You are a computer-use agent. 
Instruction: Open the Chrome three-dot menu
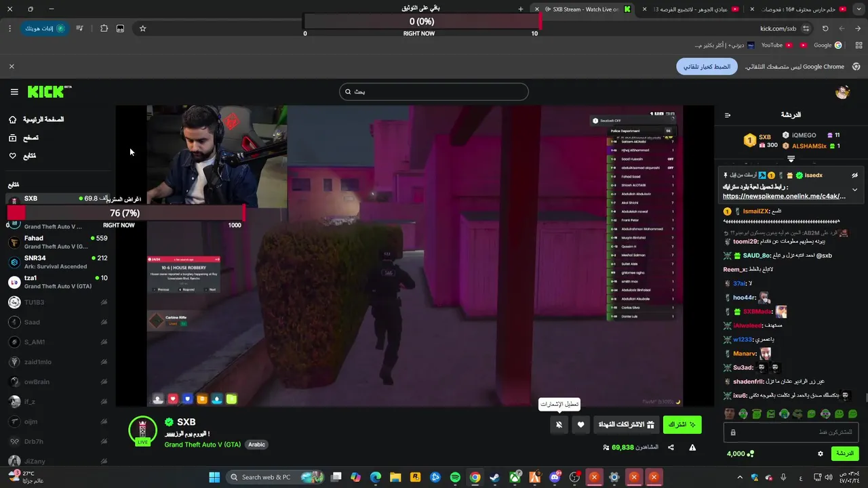pyautogui.click(x=9, y=28)
